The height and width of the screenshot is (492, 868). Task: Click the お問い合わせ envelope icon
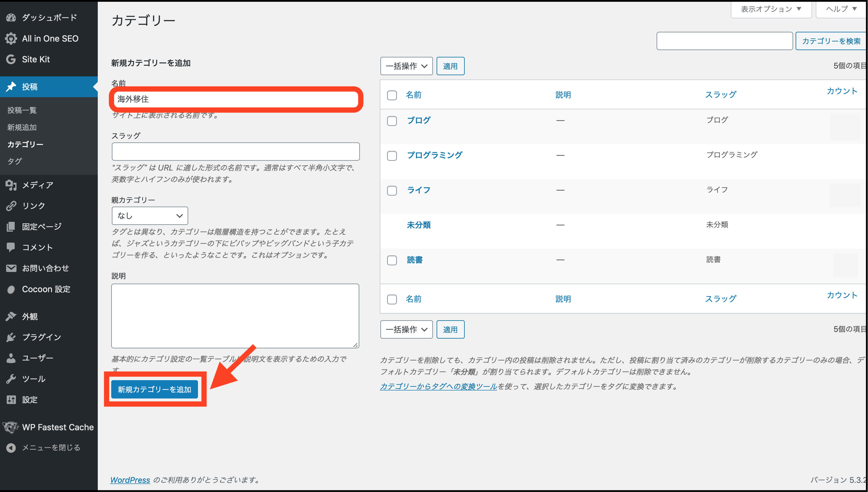click(x=11, y=268)
